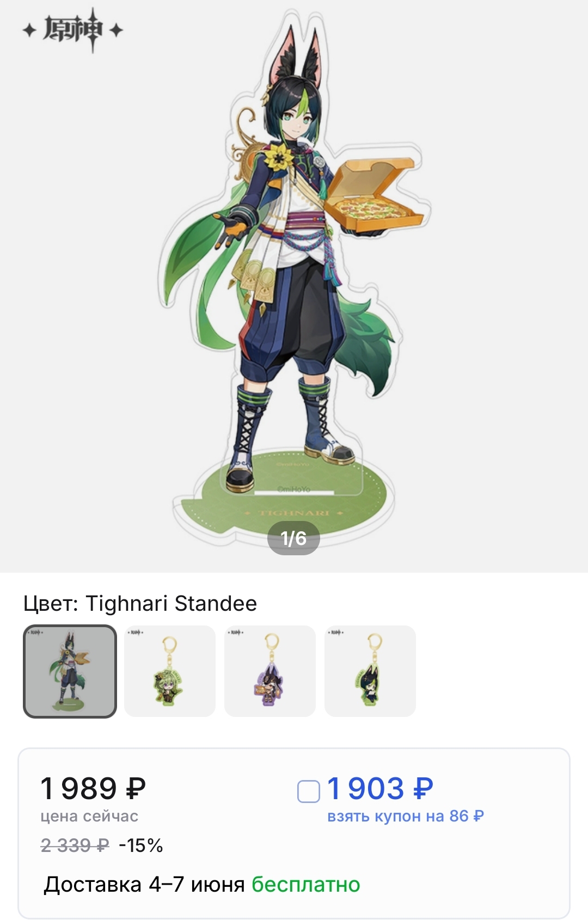Open the 'взять купон на 86 ₽' link
The width and height of the screenshot is (588, 920).
(406, 816)
